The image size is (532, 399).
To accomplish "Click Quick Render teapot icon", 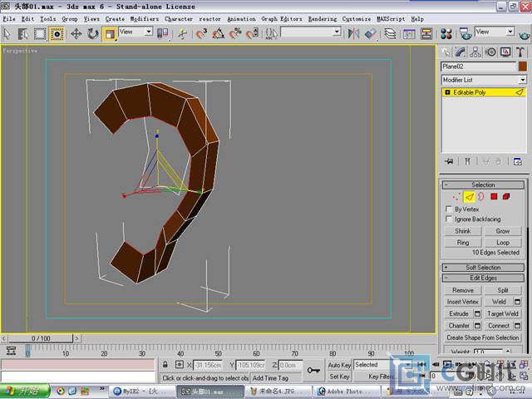I will 525,34.
